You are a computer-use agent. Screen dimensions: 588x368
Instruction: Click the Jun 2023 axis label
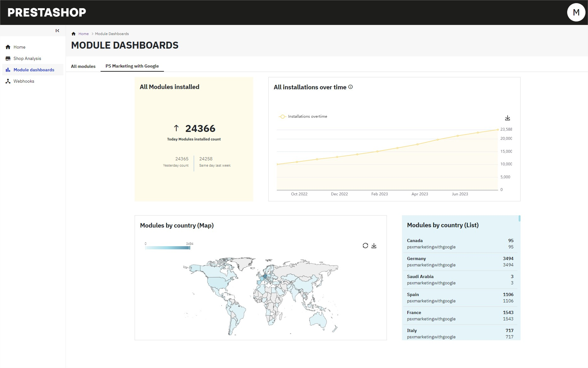pos(460,194)
